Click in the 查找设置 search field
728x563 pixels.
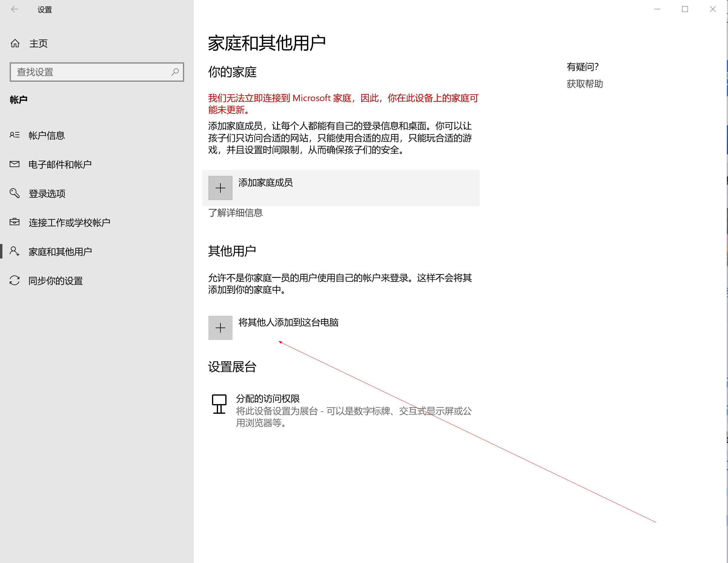pos(90,72)
